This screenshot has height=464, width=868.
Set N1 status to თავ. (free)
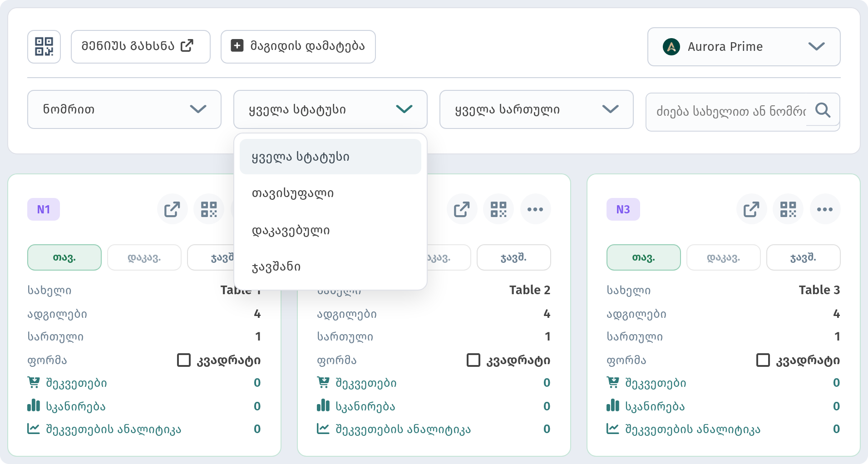click(64, 257)
